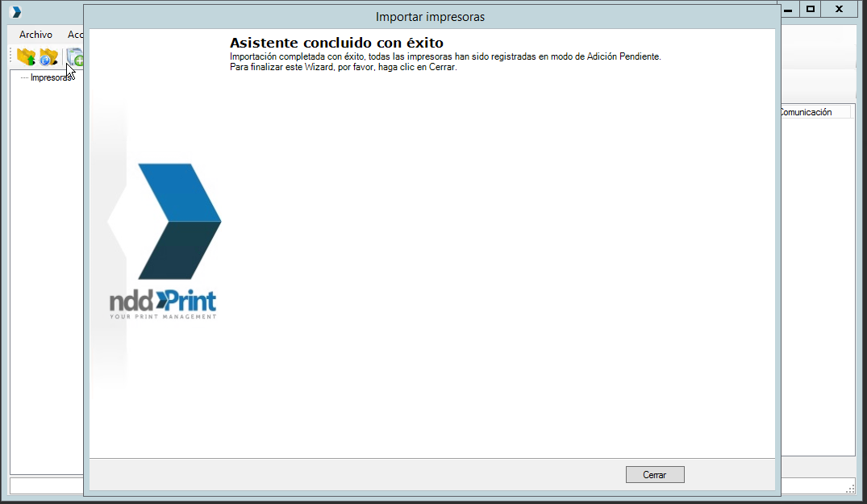The height and width of the screenshot is (504, 867).
Task: Open the Archivo menu
Action: coord(35,35)
